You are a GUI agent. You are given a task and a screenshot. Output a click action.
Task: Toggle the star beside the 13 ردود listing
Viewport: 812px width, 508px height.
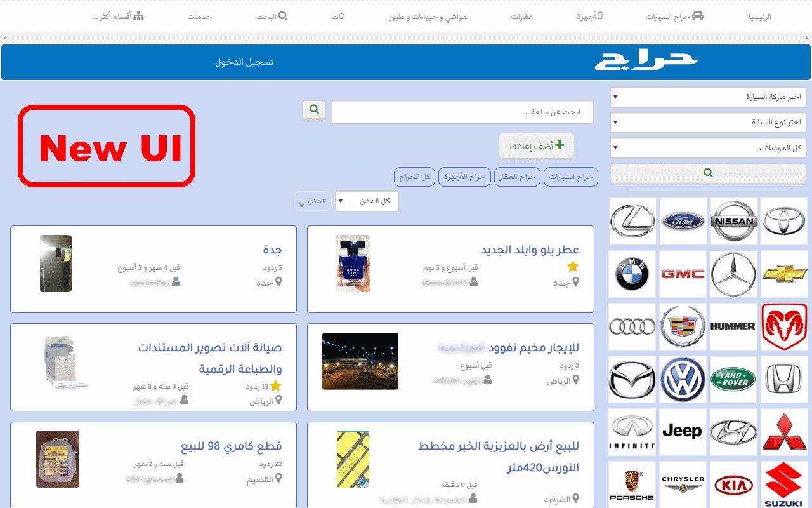[275, 385]
